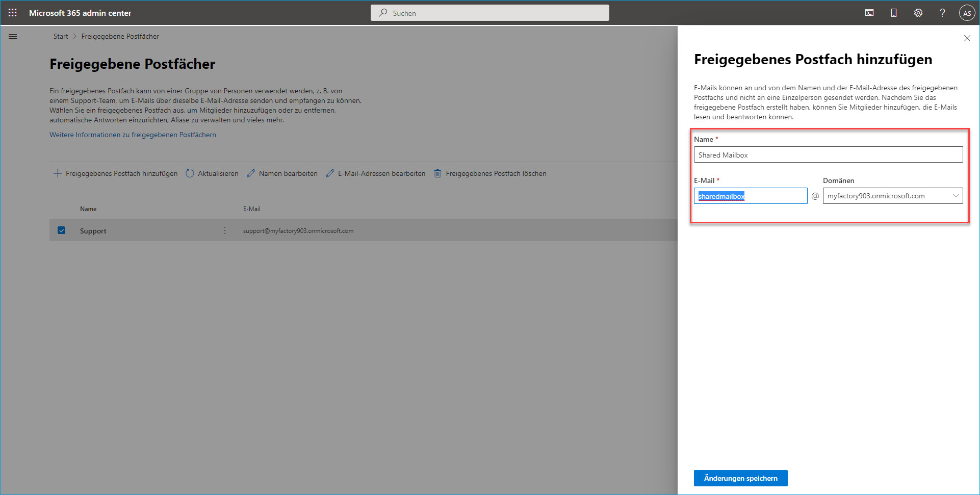Click Aktualisieren refresh command
980x495 pixels.
click(212, 173)
